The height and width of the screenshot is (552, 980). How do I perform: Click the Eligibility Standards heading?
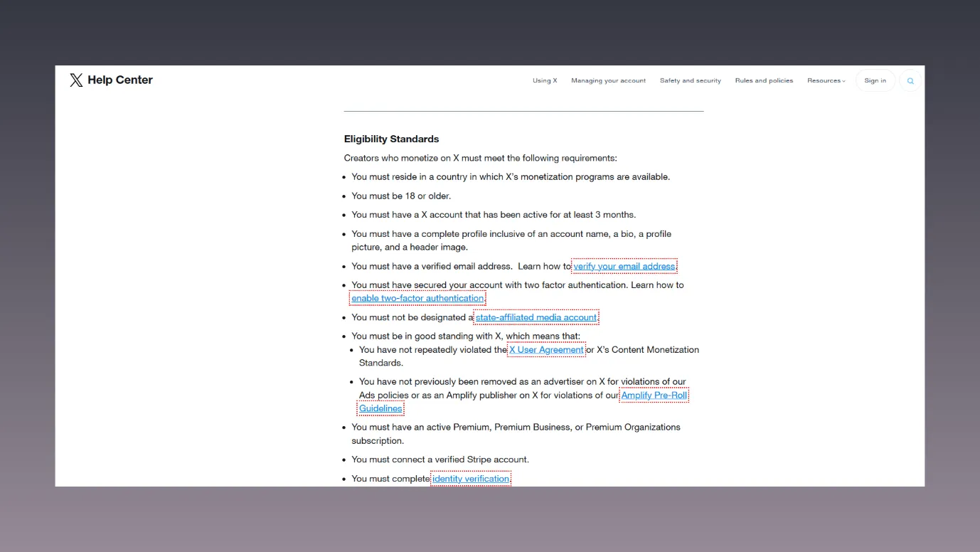tap(391, 139)
